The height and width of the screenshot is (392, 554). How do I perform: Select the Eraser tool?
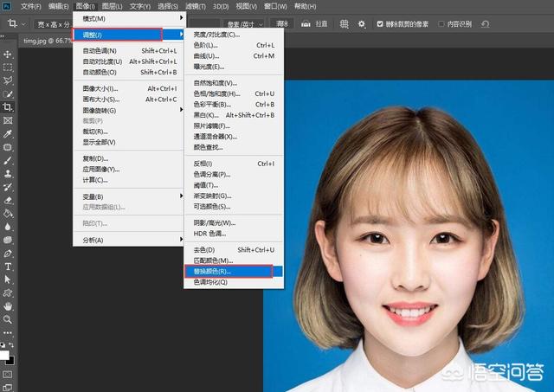coord(8,200)
